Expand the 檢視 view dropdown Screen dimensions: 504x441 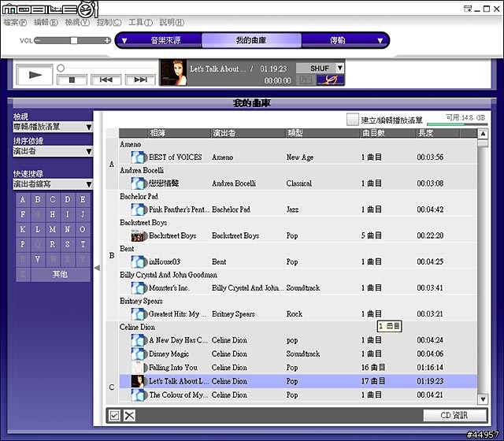coord(89,127)
